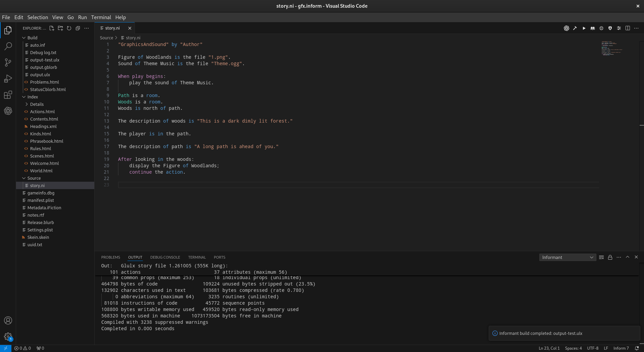
Task: Change indentation via Spaces: 4
Action: (x=573, y=348)
